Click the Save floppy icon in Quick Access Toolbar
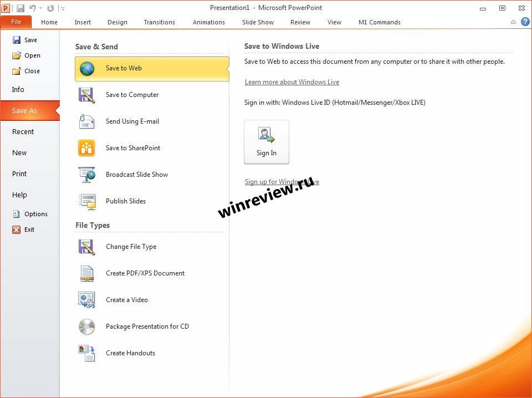The width and height of the screenshot is (532, 398). [x=21, y=8]
